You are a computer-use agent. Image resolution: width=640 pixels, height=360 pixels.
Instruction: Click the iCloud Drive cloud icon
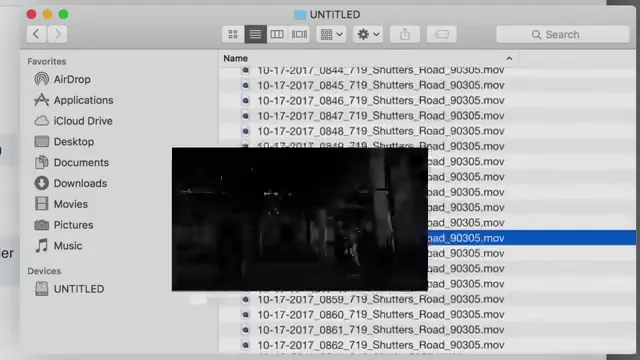(42, 121)
